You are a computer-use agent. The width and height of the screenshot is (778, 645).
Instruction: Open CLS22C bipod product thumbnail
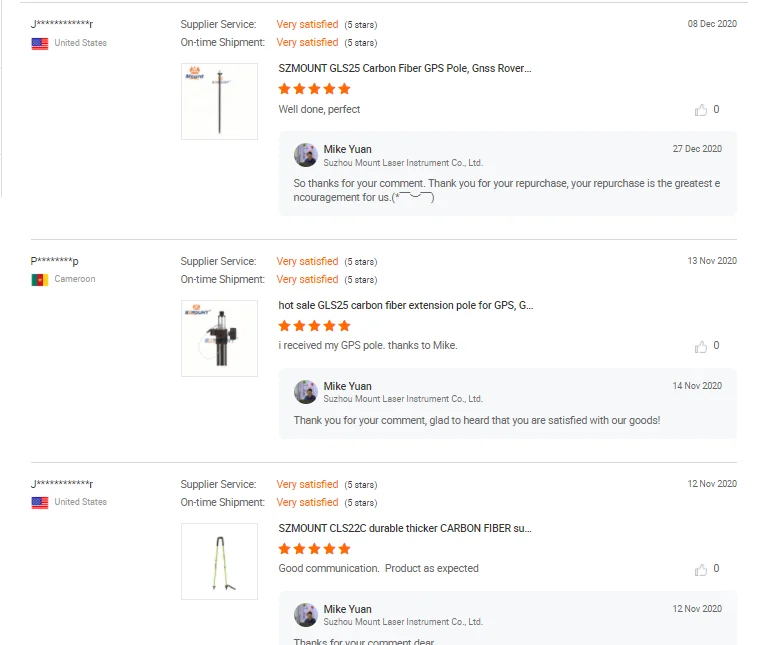[x=219, y=561]
